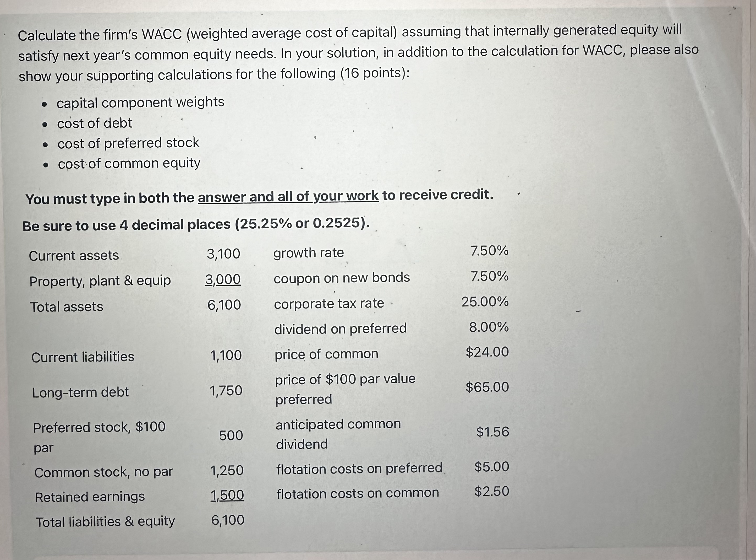Click the underlined 3,000 Property, plant & equip value
The height and width of the screenshot is (560, 756).
click(x=223, y=280)
